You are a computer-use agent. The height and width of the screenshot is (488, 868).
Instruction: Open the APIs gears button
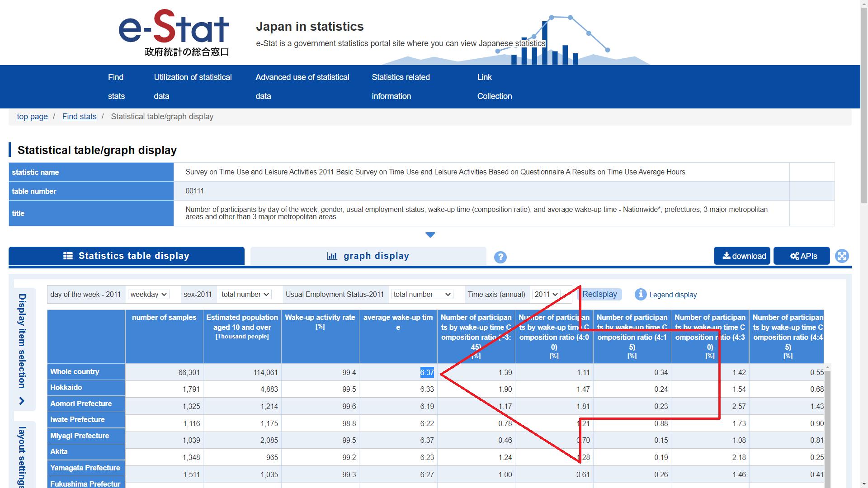tap(802, 256)
